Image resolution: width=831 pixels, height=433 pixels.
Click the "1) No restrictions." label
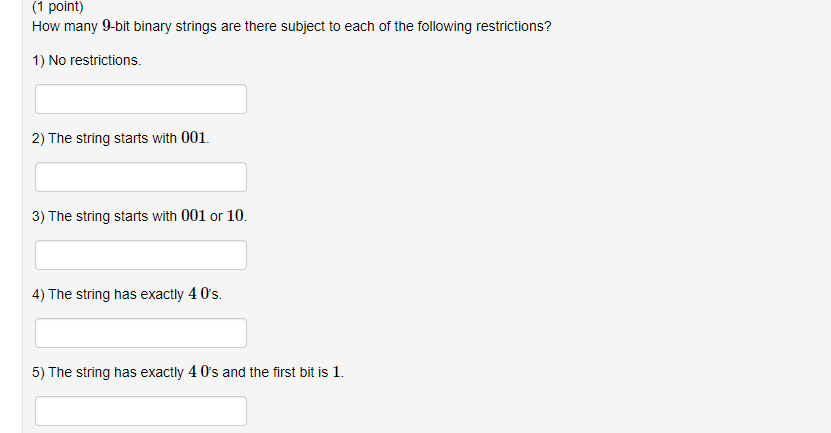[x=86, y=60]
